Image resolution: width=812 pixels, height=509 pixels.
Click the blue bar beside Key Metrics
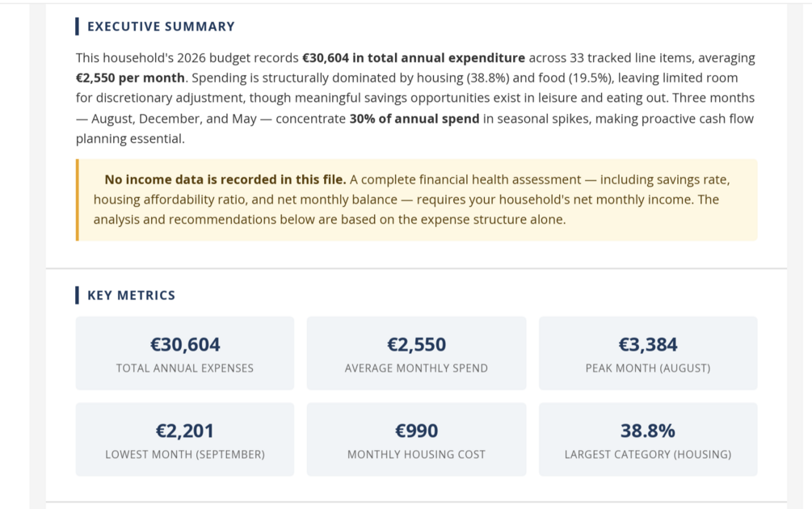coord(78,295)
